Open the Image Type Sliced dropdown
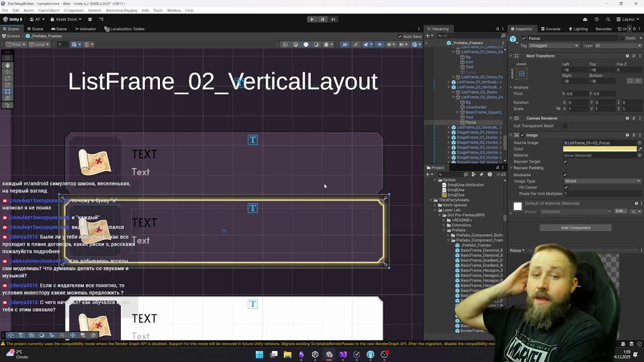This screenshot has height=362, width=644. [602, 181]
